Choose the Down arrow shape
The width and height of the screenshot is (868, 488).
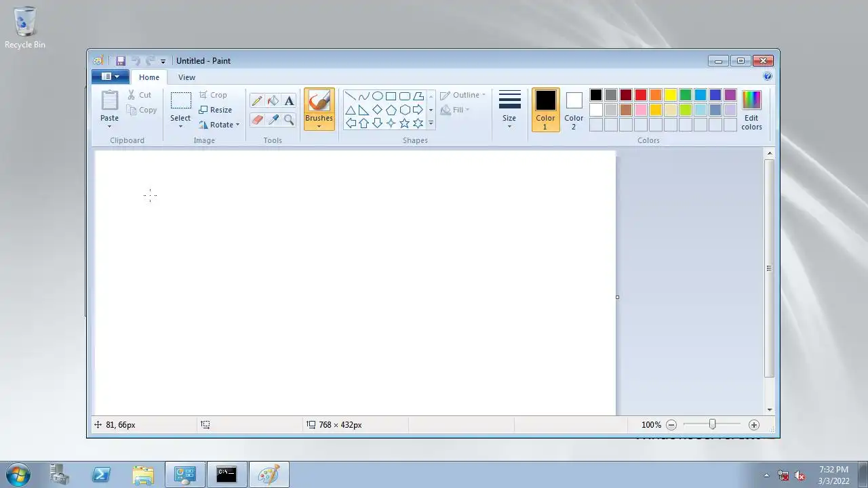(x=378, y=123)
